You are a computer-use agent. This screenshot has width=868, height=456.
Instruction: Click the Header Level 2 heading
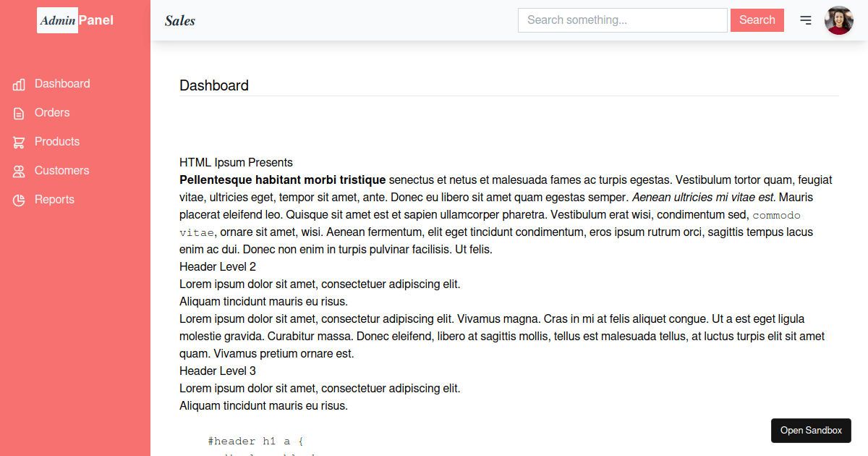click(218, 266)
